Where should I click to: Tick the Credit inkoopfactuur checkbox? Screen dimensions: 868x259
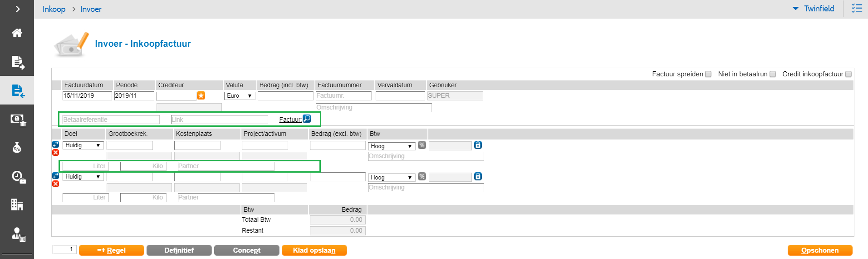(x=848, y=74)
